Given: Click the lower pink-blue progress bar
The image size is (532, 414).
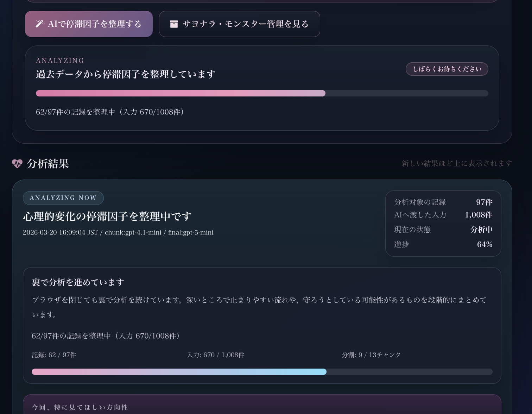Looking at the screenshot, I should (262, 371).
